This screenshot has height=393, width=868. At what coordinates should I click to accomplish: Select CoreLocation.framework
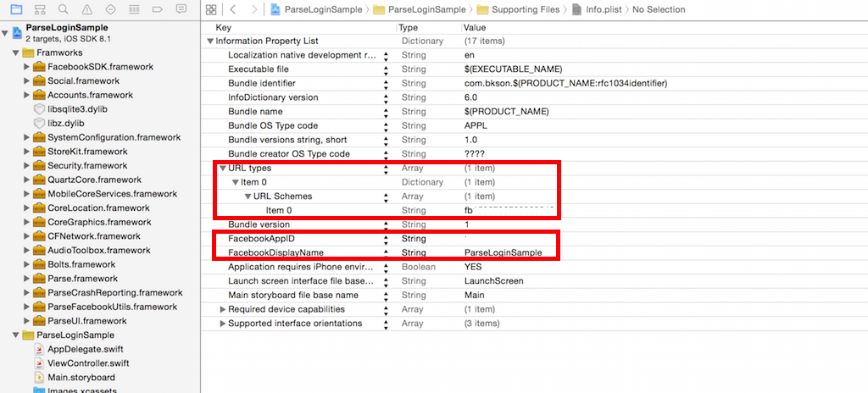click(98, 208)
